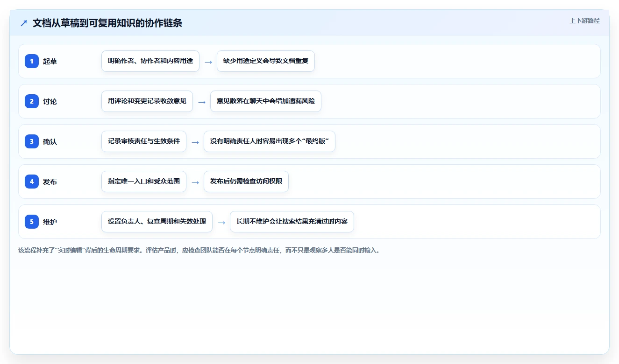The image size is (619, 364).
Task: Click the 明确作者、协作者和内容用途 box
Action: point(150,61)
